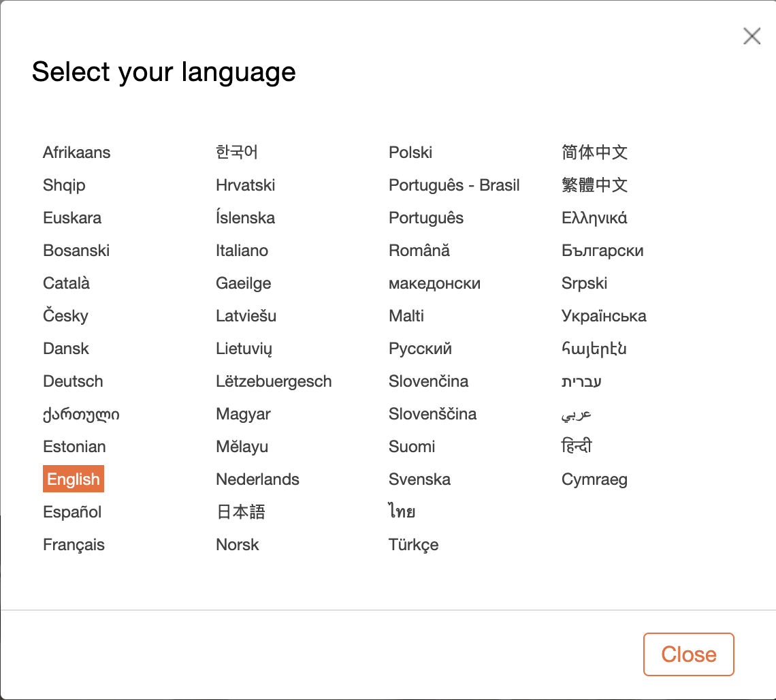
Task: Choose Korean 한국어 language
Action: point(236,153)
